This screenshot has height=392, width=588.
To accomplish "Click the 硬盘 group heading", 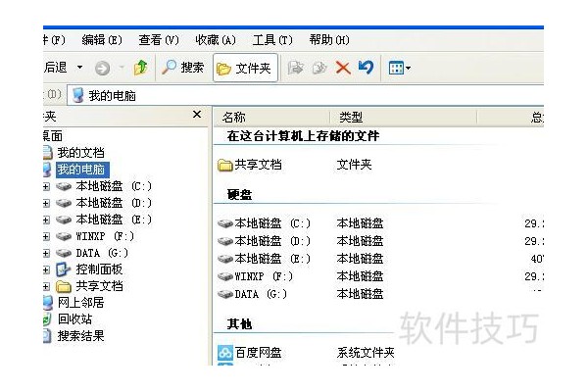I will point(240,195).
